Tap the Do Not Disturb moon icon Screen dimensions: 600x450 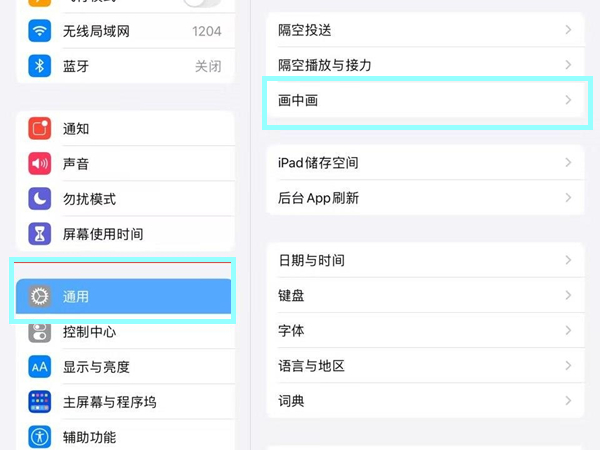click(x=40, y=199)
